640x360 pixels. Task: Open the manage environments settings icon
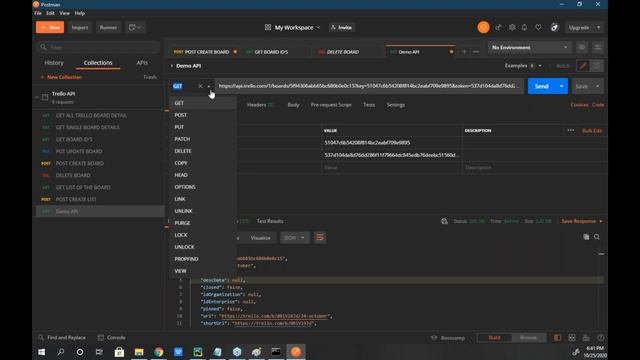pos(598,47)
